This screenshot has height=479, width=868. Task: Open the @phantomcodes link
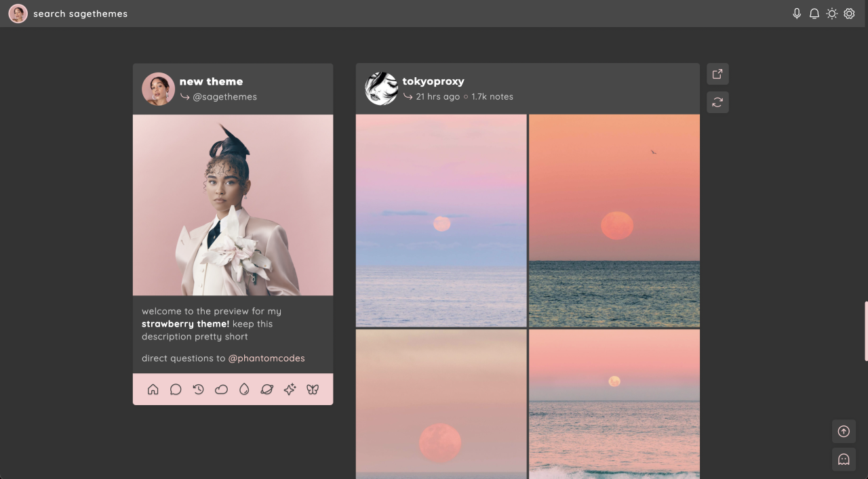click(267, 358)
